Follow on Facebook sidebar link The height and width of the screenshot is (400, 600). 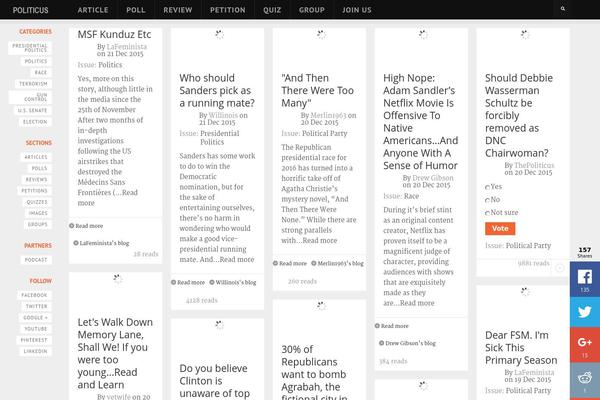point(34,295)
